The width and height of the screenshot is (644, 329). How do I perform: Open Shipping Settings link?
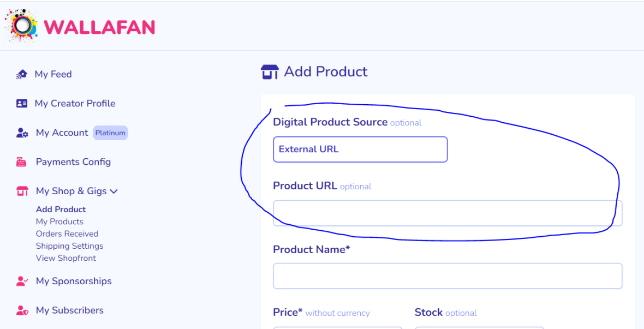69,246
